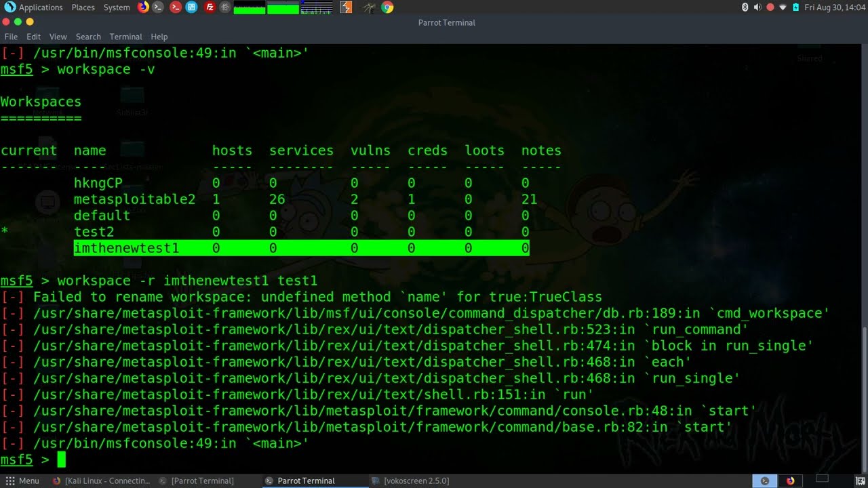
Task: Open the terminal View menu
Action: pos(58,37)
